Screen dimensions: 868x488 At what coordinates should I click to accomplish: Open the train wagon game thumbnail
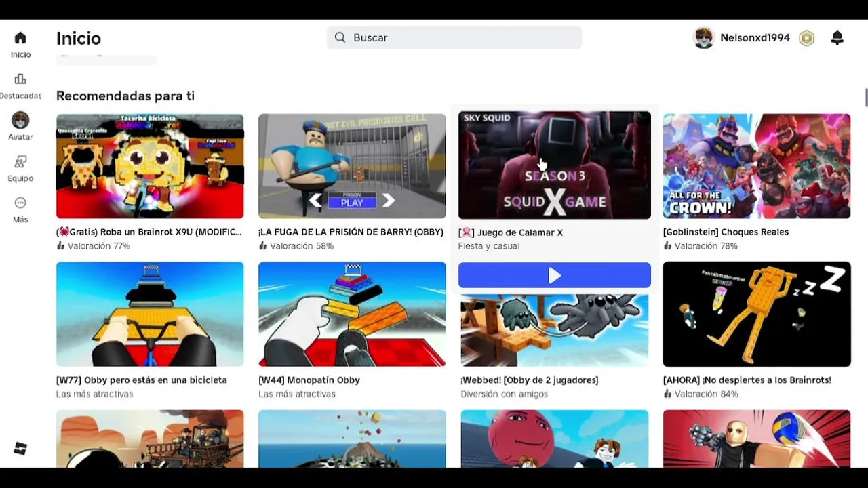[150, 439]
